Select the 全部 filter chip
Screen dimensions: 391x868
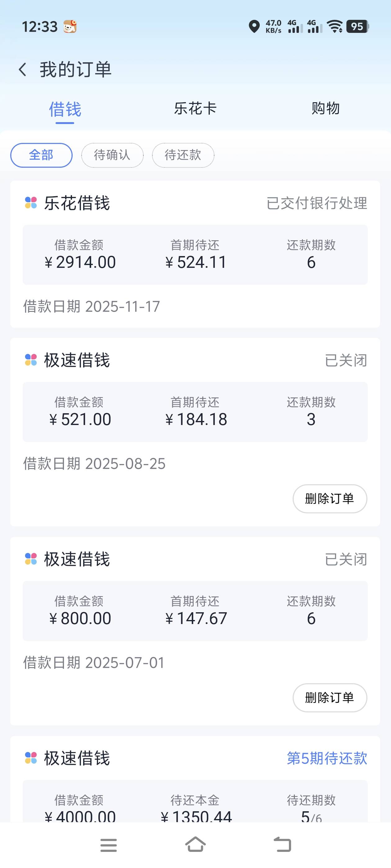pyautogui.click(x=41, y=155)
